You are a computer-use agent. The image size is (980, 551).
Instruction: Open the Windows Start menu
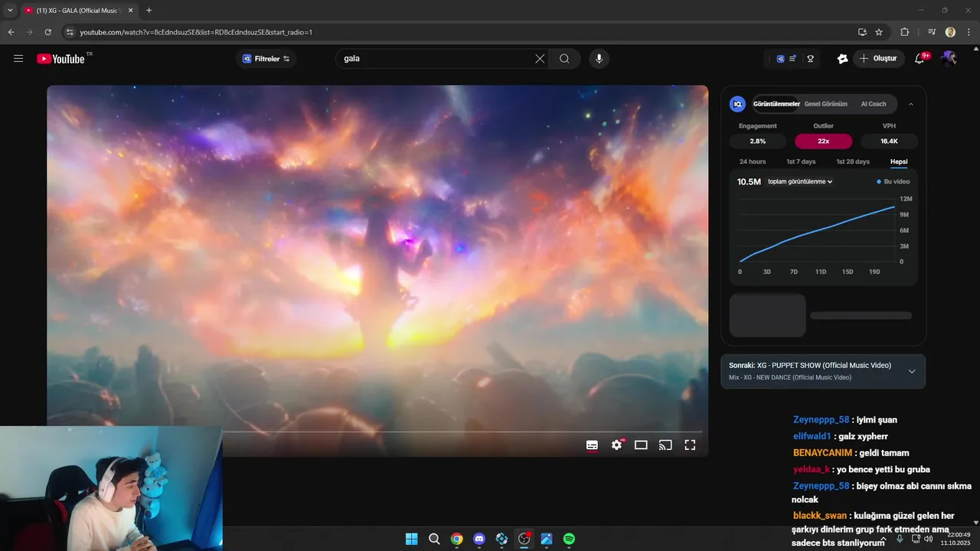click(411, 539)
